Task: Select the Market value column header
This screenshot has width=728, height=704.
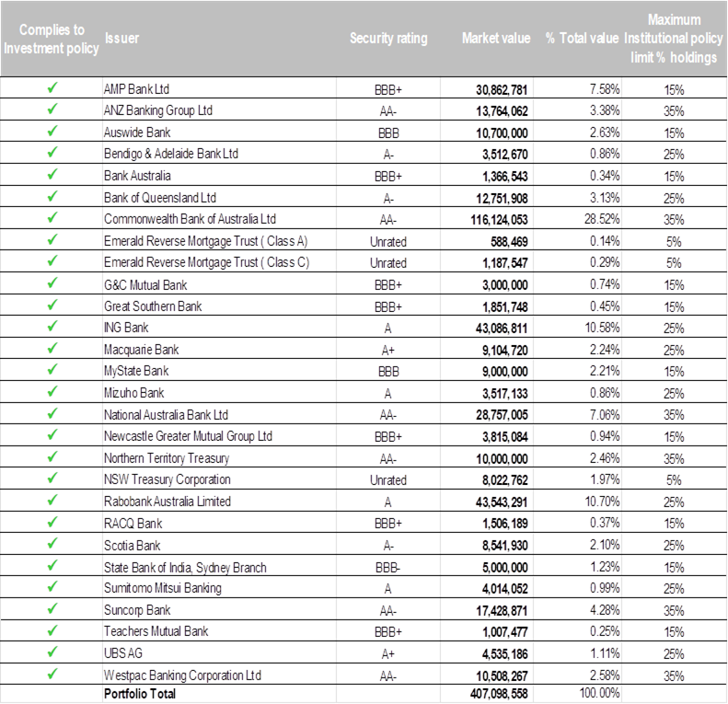Action: 496,39
